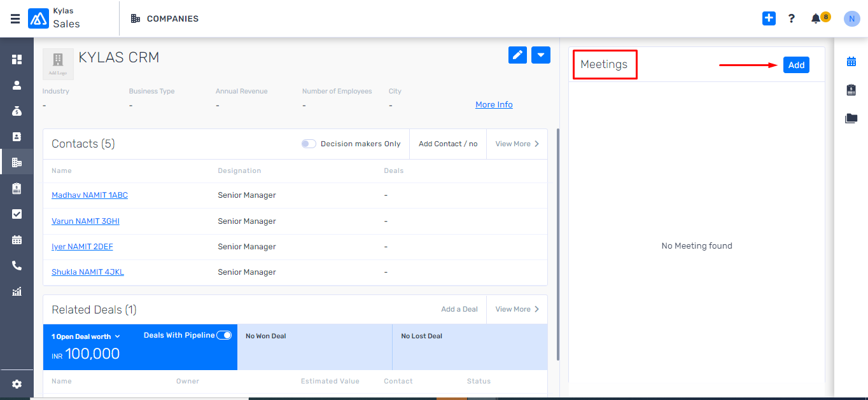Open contact Iyer NAMIT 2DEF
This screenshot has width=868, height=400.
(x=82, y=247)
